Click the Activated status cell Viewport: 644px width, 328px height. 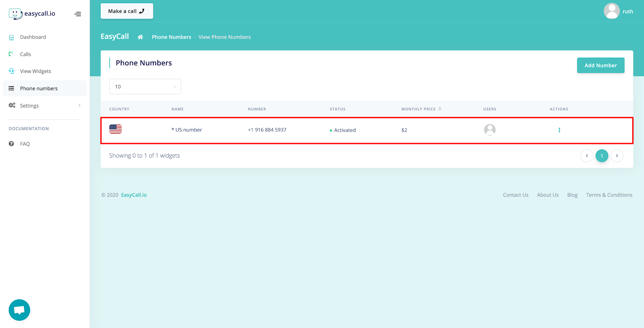(343, 130)
